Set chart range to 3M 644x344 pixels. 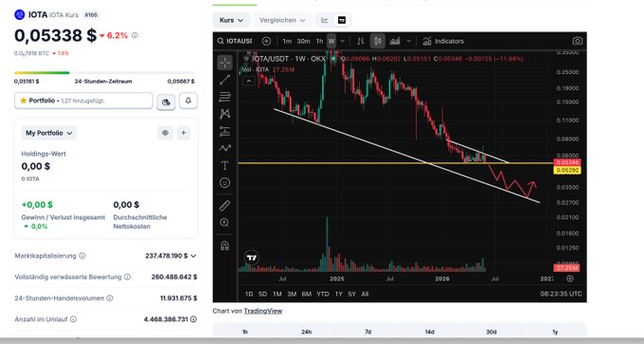coord(292,294)
